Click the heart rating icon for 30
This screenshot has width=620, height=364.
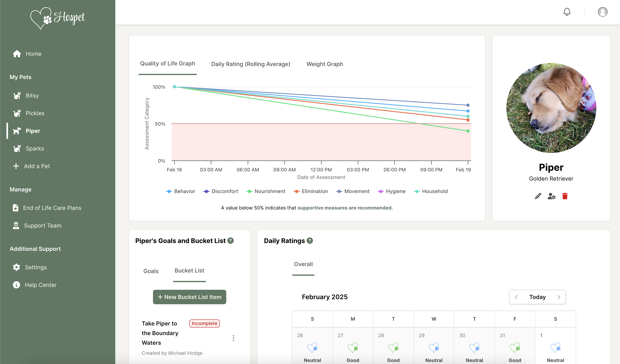tap(474, 348)
